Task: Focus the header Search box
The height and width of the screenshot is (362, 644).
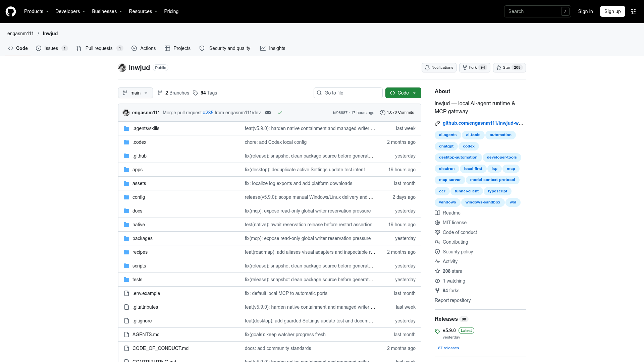Action: coord(537,11)
